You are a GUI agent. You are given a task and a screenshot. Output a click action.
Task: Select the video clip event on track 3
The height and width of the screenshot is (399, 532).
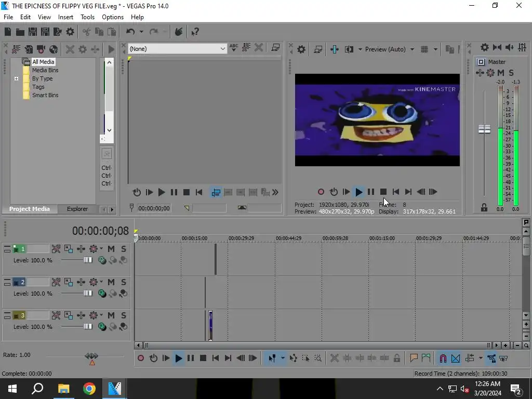coord(210,325)
